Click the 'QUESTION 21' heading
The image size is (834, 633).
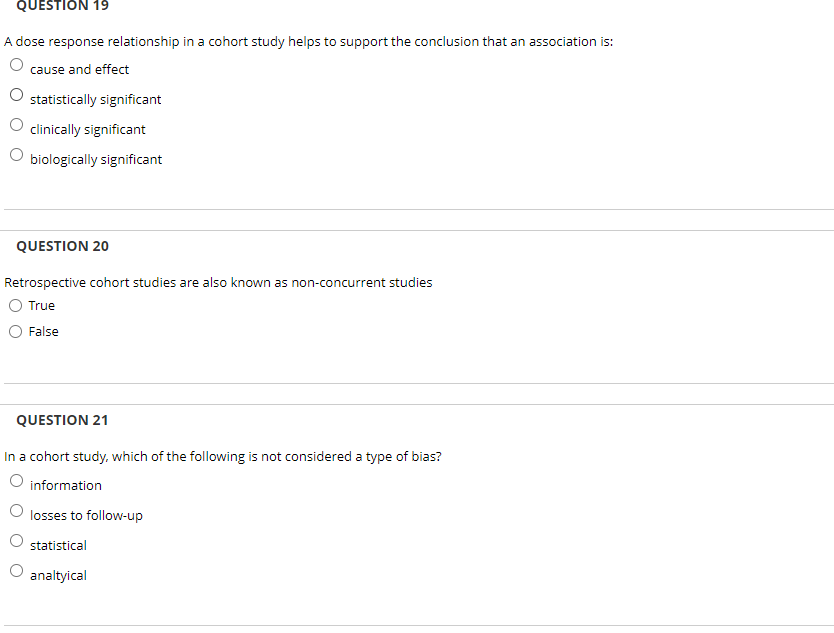(x=62, y=420)
